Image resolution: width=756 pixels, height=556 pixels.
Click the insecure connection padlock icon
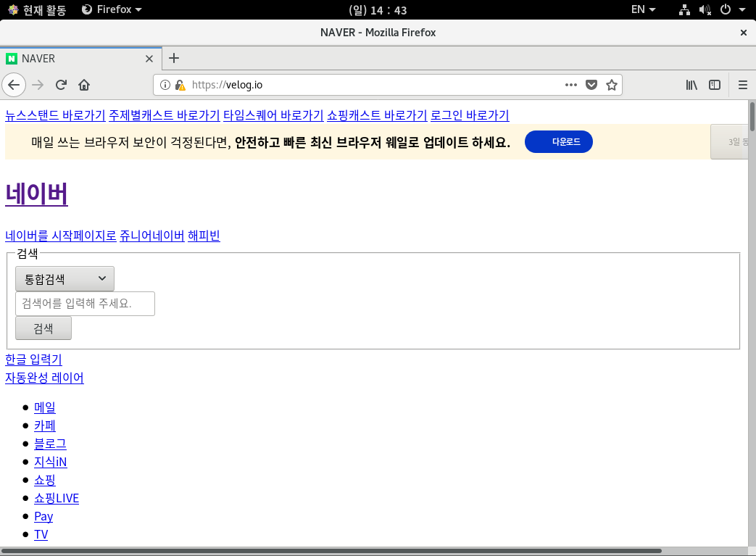pyautogui.click(x=180, y=85)
